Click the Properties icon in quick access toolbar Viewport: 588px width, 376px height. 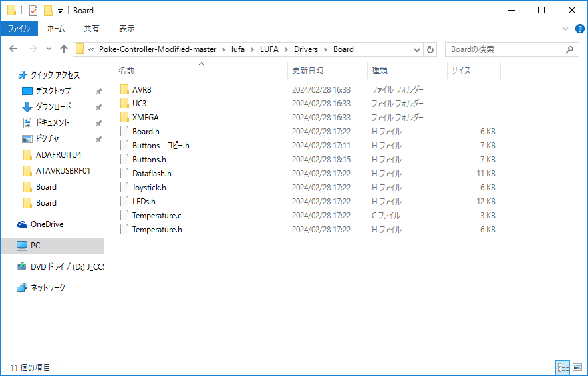pyautogui.click(x=33, y=11)
